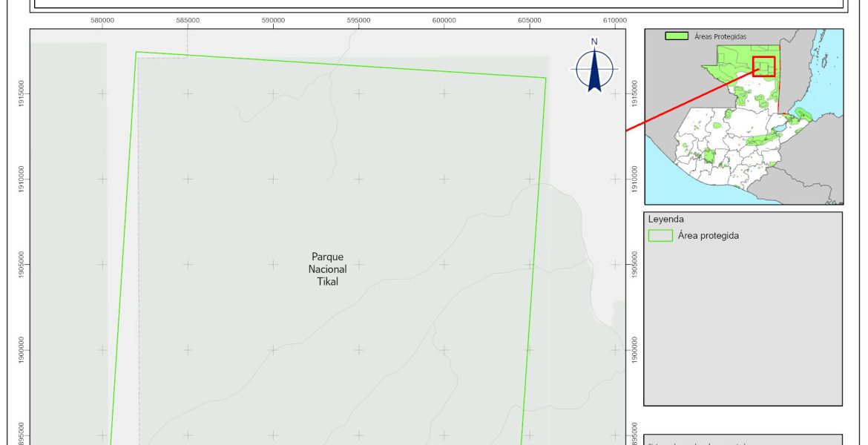The height and width of the screenshot is (445, 868).
Task: Click the Leyenda panel title
Action: click(x=665, y=220)
